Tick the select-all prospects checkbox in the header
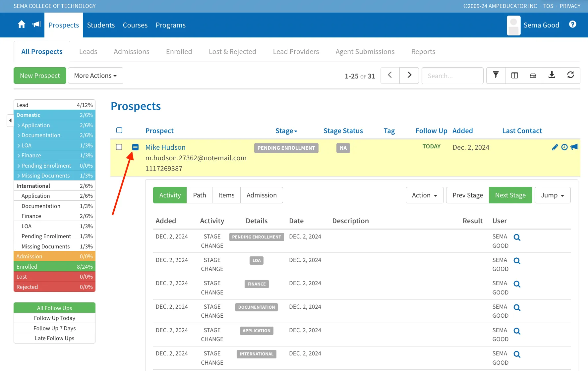The height and width of the screenshot is (371, 588). click(x=119, y=131)
